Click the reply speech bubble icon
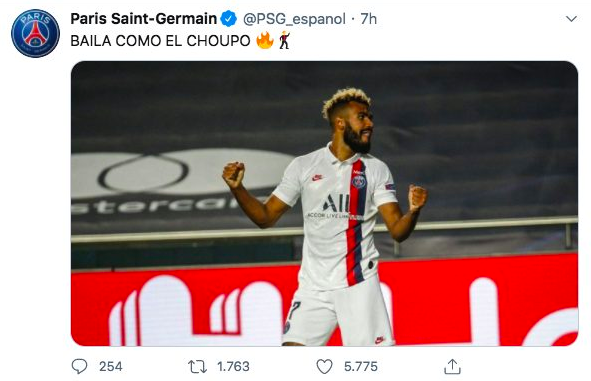The width and height of the screenshot is (591, 381). (x=79, y=366)
